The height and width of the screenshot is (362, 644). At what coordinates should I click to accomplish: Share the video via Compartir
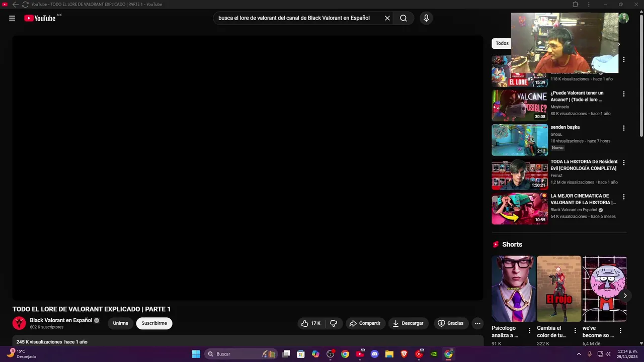click(x=365, y=323)
